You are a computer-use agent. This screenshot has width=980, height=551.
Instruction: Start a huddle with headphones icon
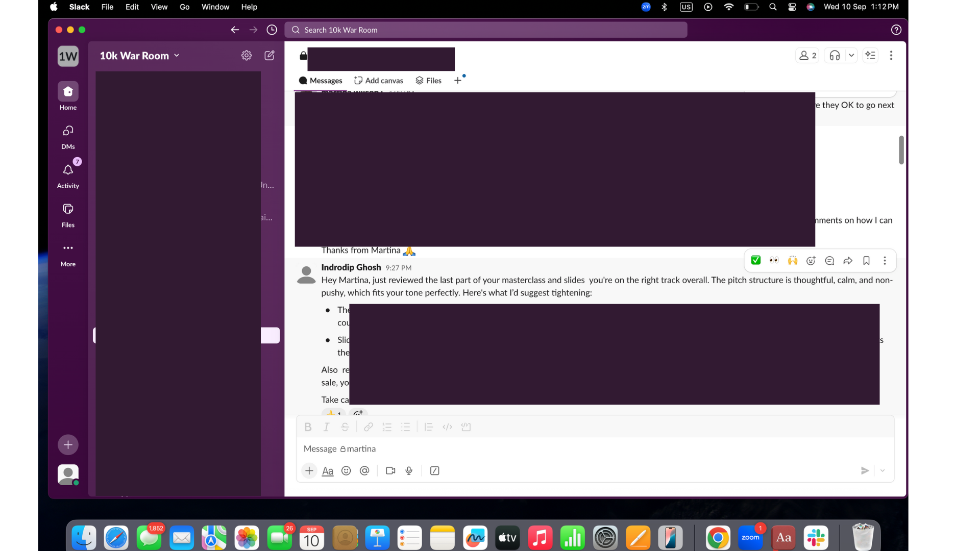pyautogui.click(x=835, y=56)
